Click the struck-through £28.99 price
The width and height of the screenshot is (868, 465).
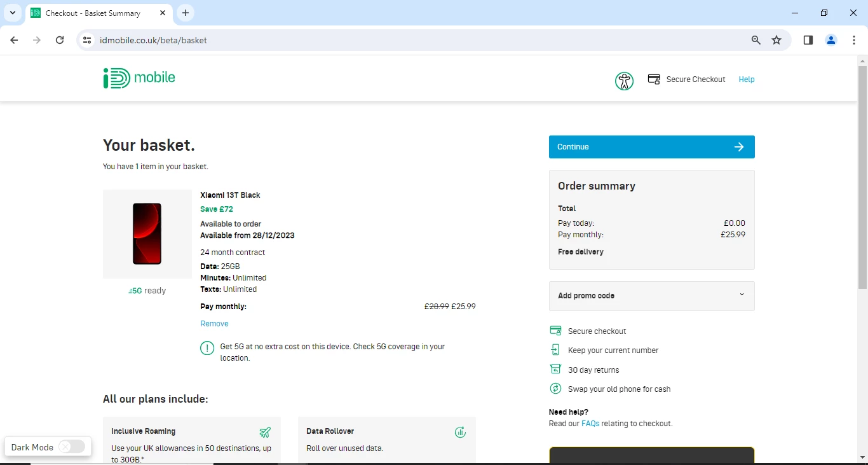pos(437,307)
